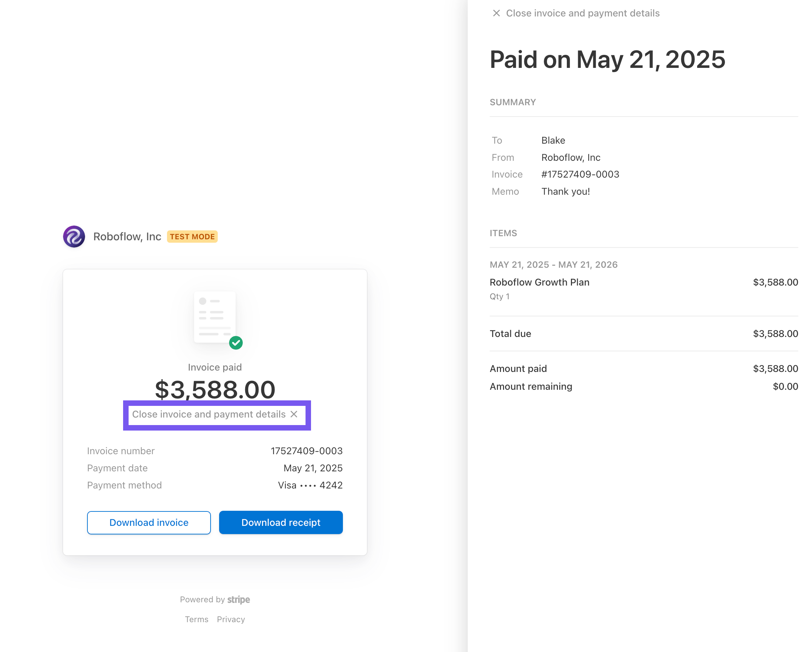Click the X icon at top of details panel
This screenshot has height=652, width=812.
tap(496, 13)
